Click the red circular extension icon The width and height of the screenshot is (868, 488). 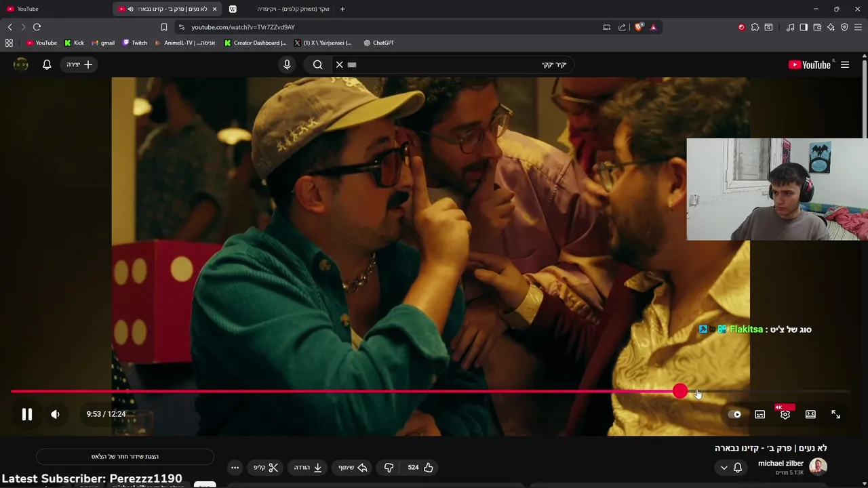(741, 27)
